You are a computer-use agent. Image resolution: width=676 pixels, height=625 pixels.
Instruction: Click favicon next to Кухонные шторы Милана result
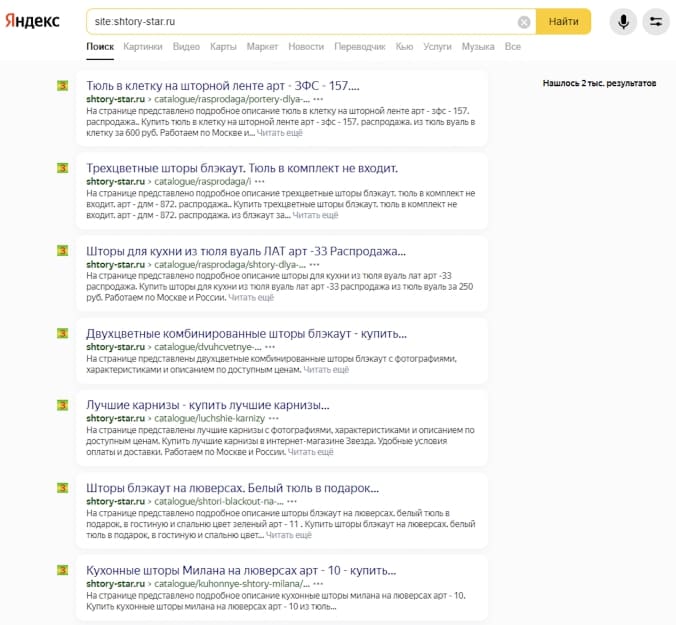[63, 570]
